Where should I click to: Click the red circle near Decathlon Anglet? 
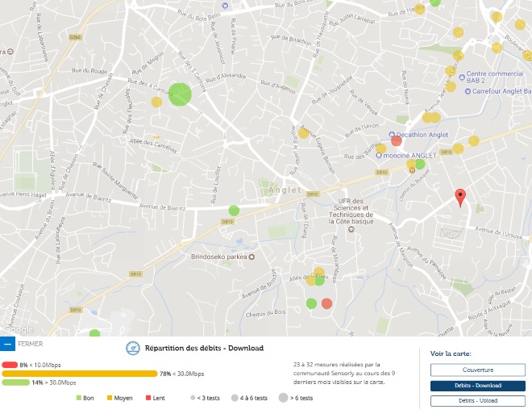tap(397, 140)
